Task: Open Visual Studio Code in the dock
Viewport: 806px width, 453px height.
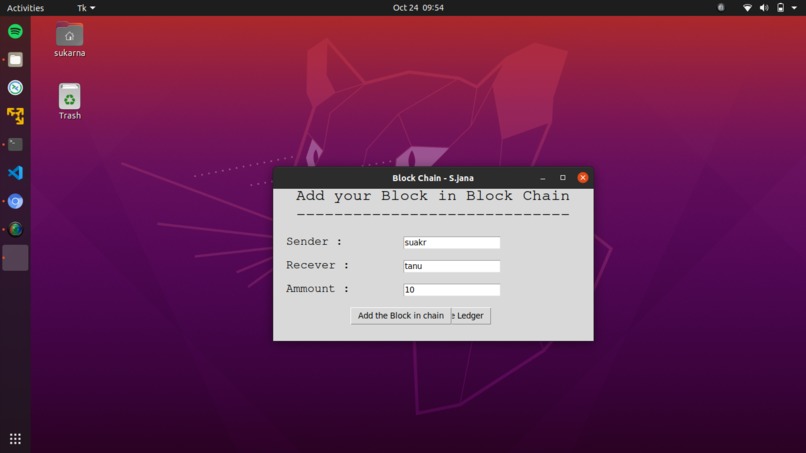Action: (15, 173)
